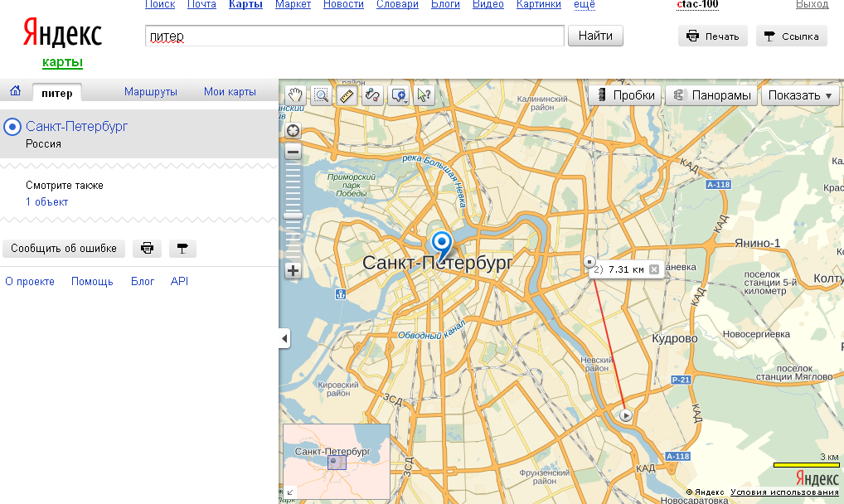Click the ruler start point marker
The image size is (844, 504).
coord(625,415)
